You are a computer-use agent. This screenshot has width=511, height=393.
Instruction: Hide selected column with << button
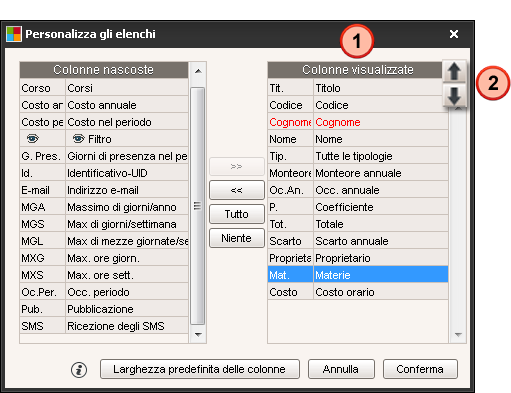tap(237, 190)
